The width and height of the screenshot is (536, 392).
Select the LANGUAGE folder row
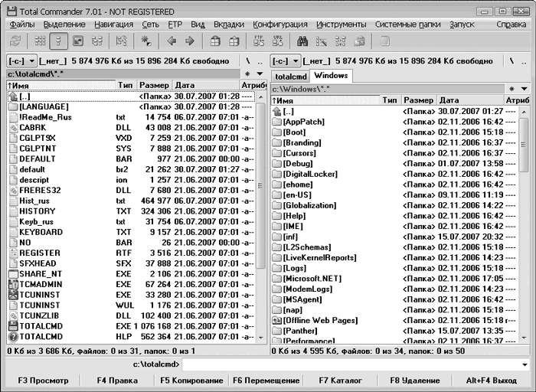131,107
